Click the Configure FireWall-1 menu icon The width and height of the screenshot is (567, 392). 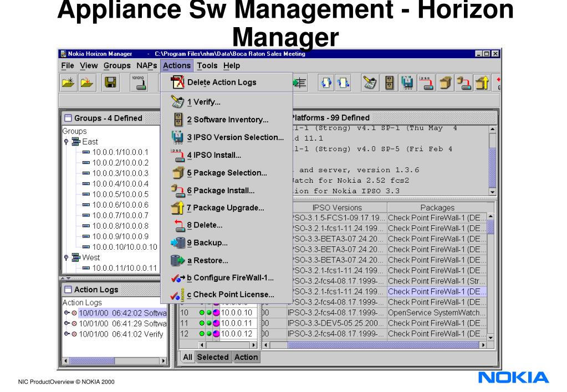click(x=177, y=278)
